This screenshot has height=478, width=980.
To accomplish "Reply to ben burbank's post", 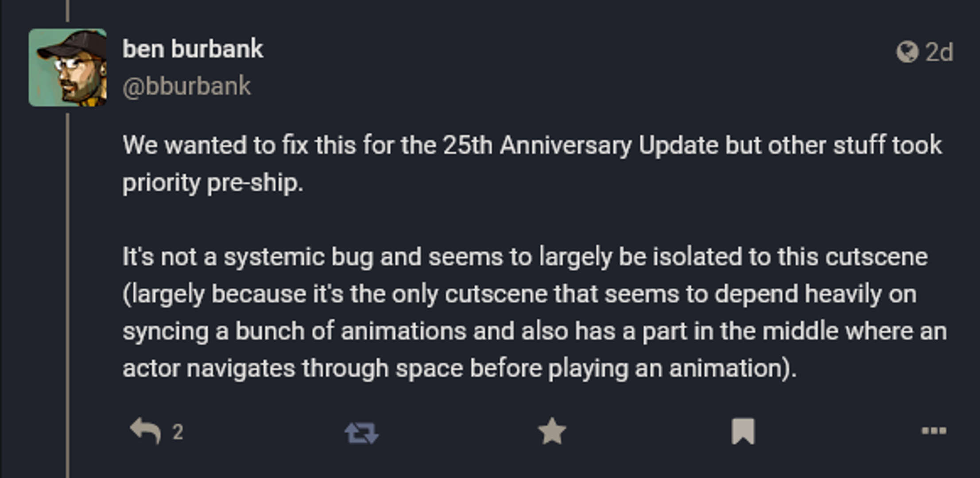I will [x=146, y=431].
